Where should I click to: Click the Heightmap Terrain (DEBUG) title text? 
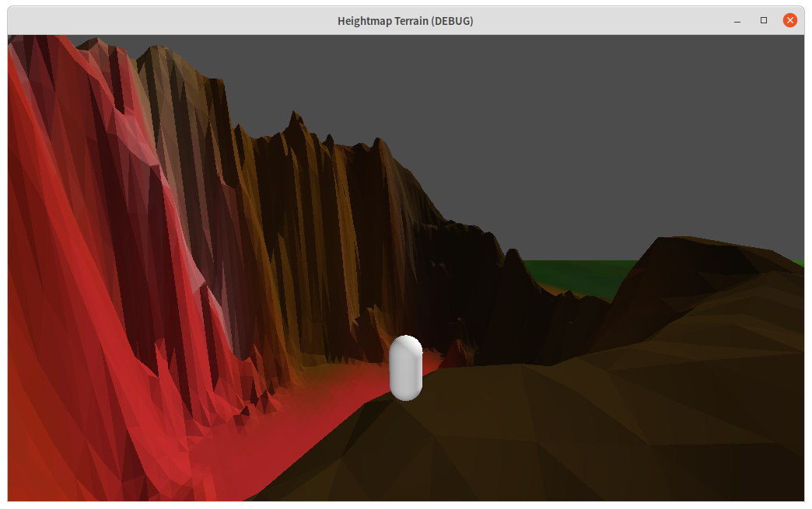[405, 21]
